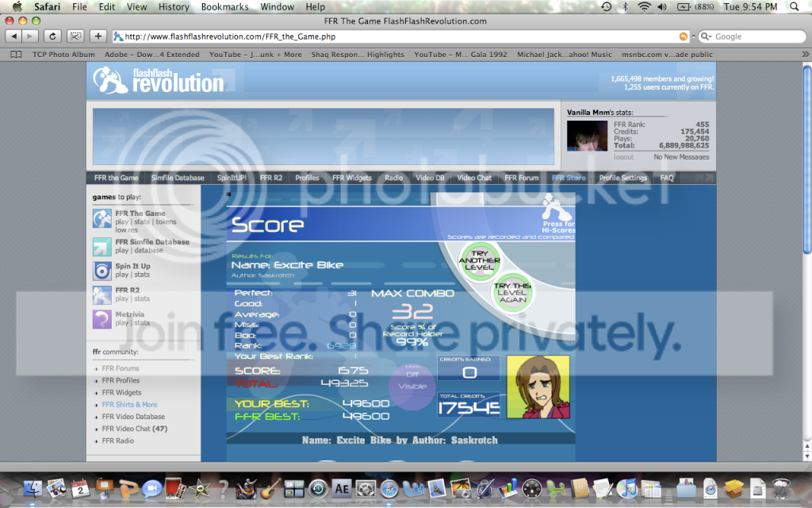Click the add bookmark plus button
This screenshot has width=812, height=508.
coord(98,36)
